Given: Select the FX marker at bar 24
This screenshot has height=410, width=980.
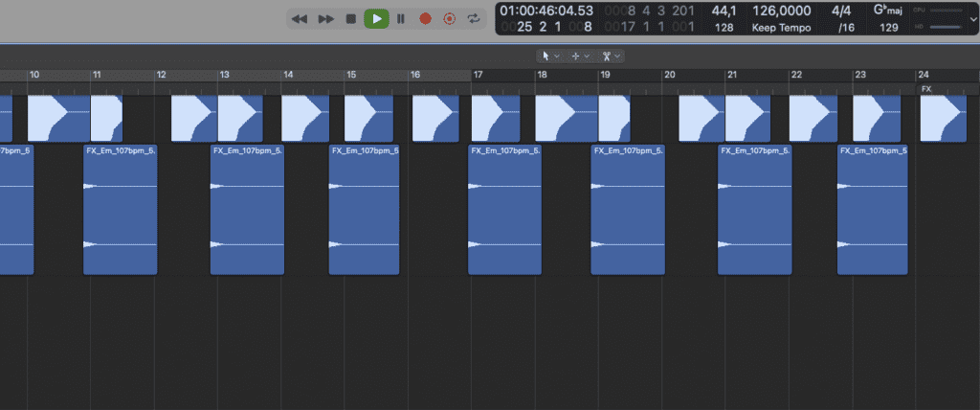Looking at the screenshot, I should pos(926,89).
